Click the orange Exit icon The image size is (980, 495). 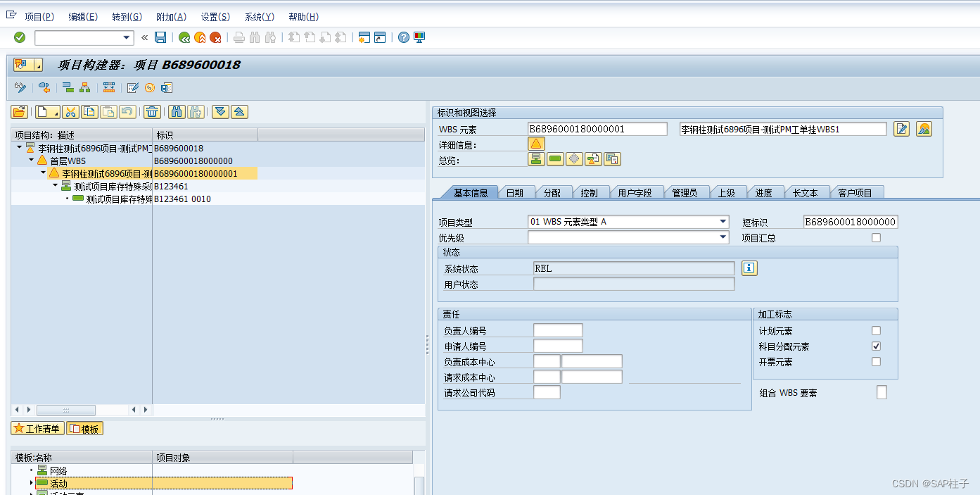click(x=200, y=37)
